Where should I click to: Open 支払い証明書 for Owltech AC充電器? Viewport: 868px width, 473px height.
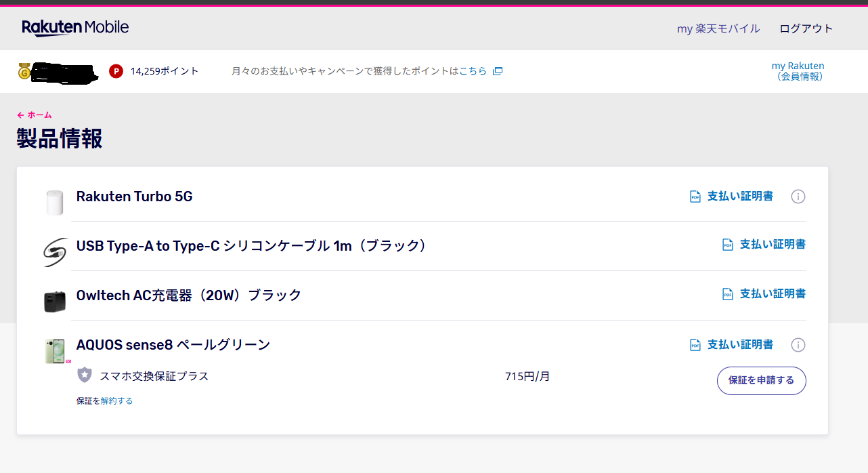pyautogui.click(x=773, y=293)
